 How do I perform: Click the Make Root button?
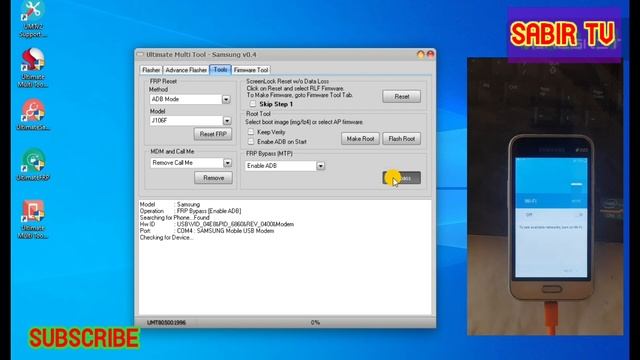pyautogui.click(x=360, y=139)
